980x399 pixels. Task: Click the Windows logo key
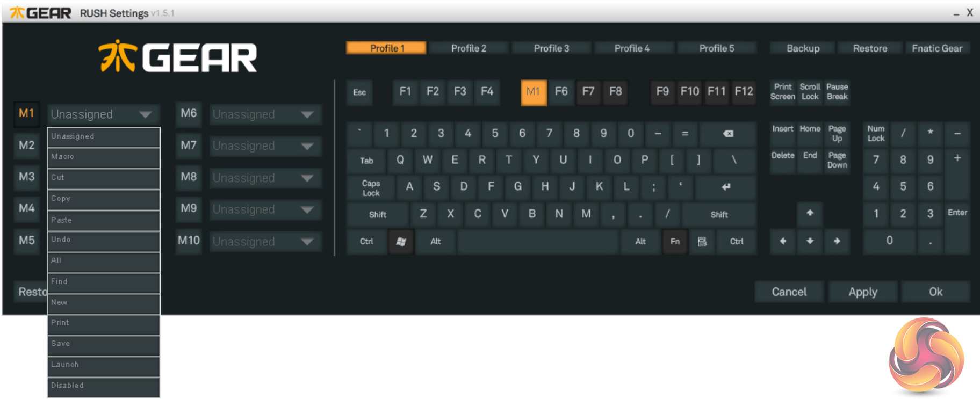[x=401, y=242]
